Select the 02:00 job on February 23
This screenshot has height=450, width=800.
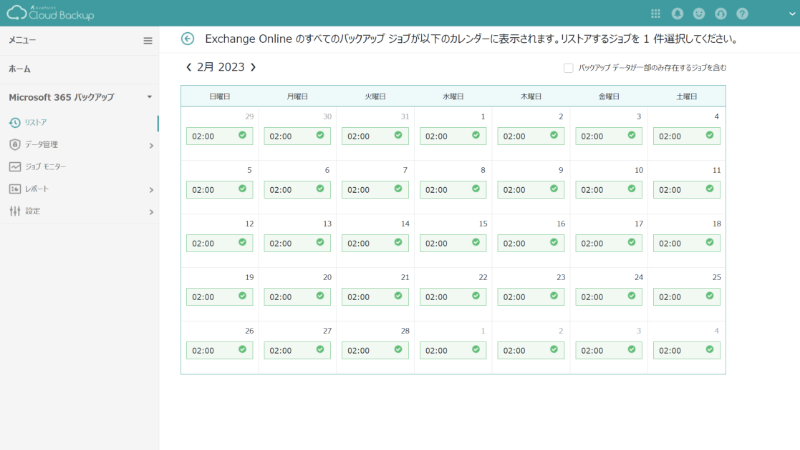pos(531,297)
